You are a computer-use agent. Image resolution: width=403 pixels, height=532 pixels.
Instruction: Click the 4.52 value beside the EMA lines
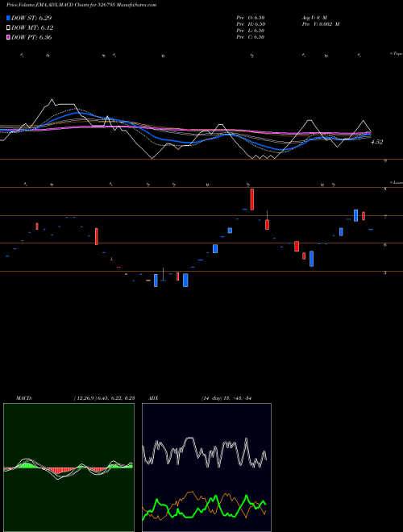click(x=377, y=142)
